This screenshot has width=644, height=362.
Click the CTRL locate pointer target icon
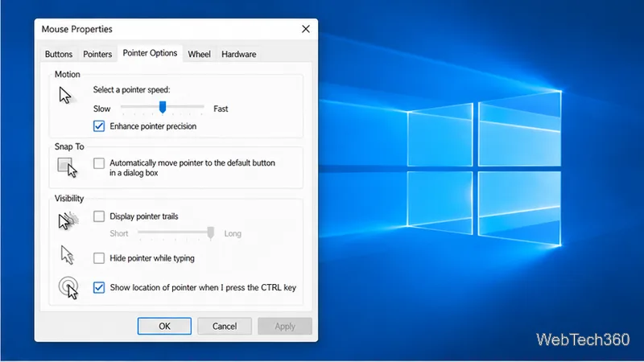(x=68, y=288)
